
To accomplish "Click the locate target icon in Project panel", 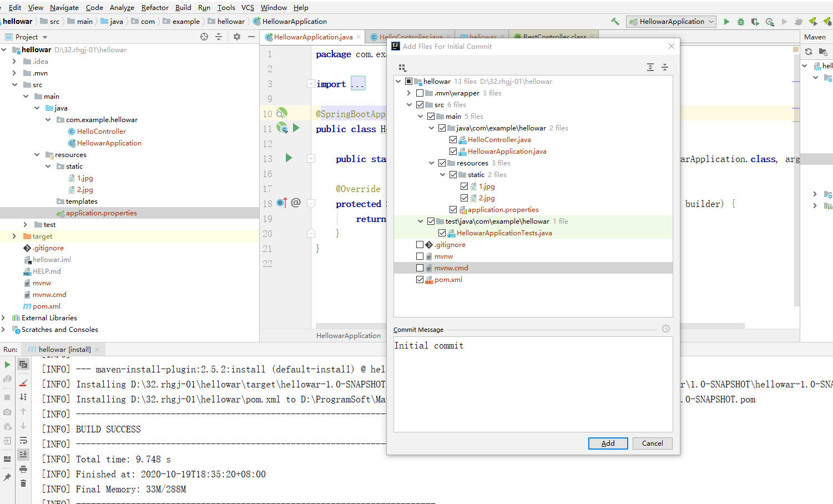I will (x=204, y=37).
